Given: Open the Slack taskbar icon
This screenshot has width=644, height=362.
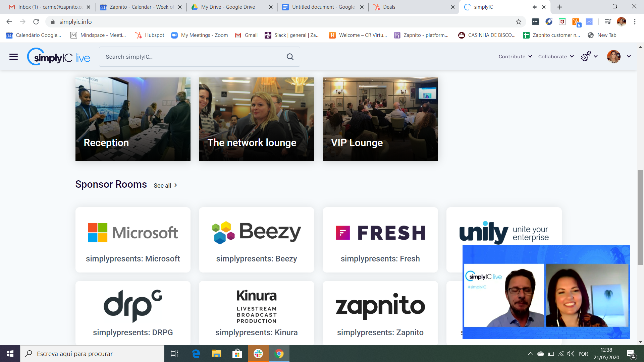Looking at the screenshot, I should [258, 354].
